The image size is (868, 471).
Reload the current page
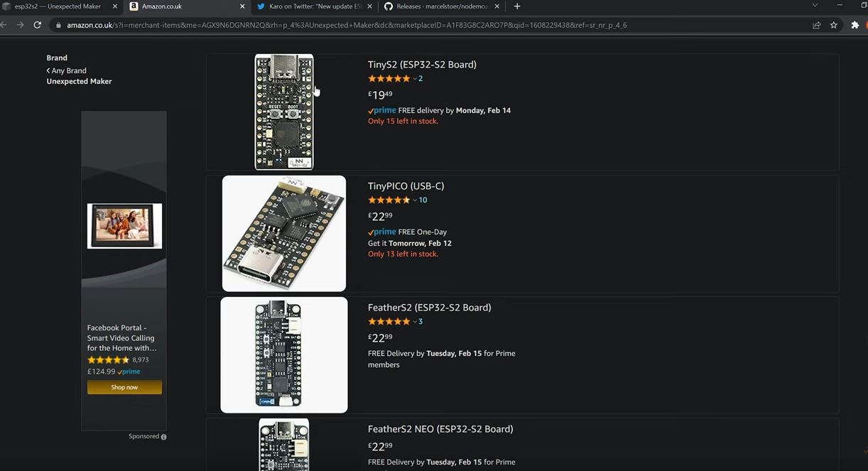pyautogui.click(x=38, y=25)
